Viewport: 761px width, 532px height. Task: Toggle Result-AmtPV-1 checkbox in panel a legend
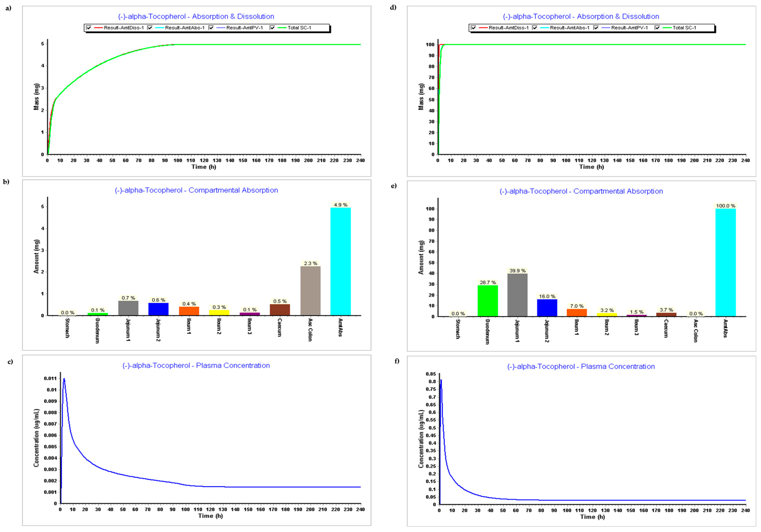tap(211, 28)
